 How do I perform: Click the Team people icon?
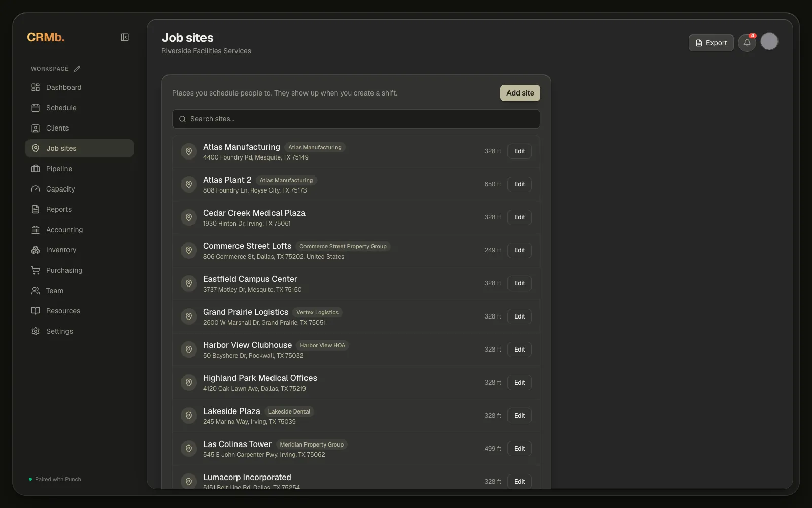click(36, 291)
